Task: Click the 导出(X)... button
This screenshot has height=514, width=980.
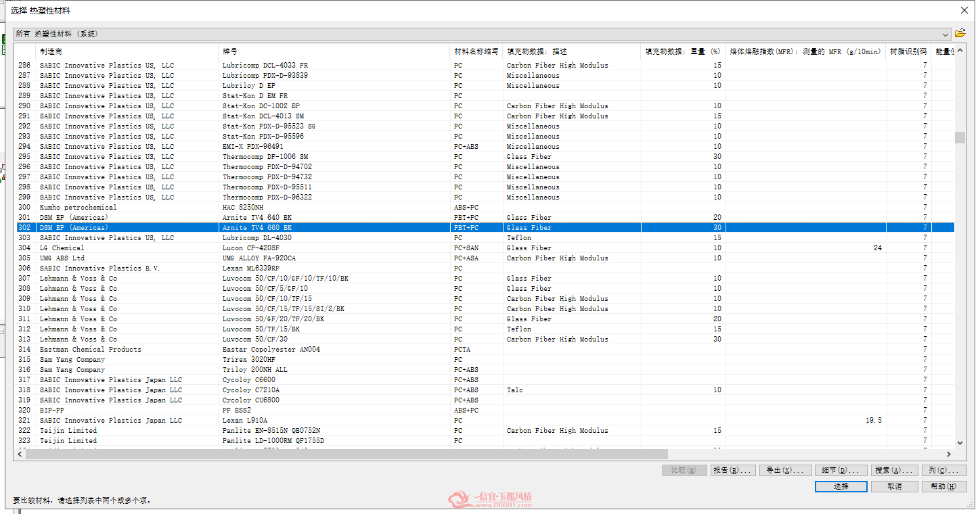Action: coord(785,470)
